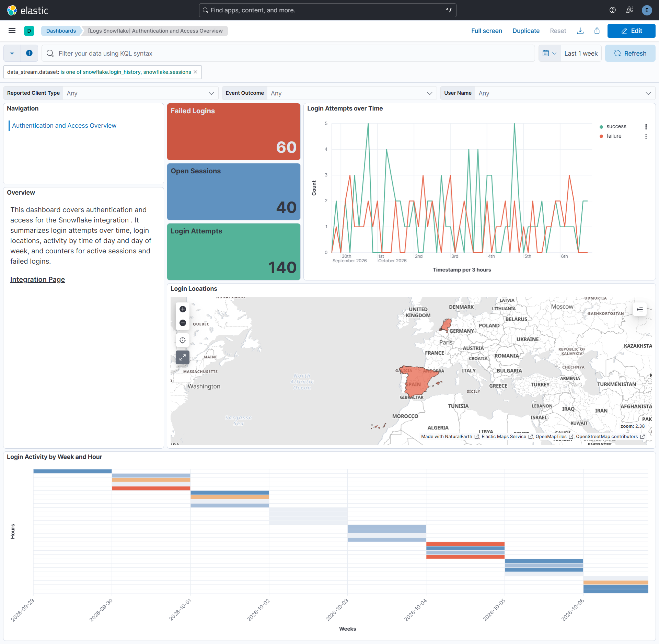Open the failure legend options menu

pos(646,136)
